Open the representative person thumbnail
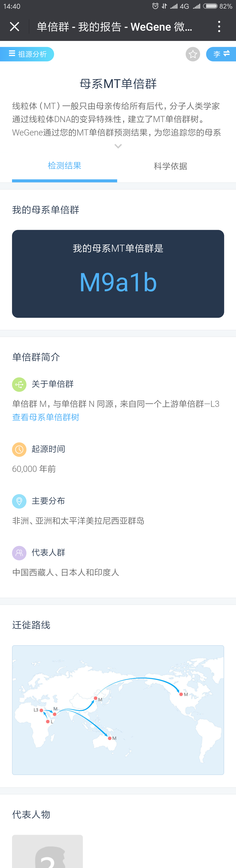 (47, 851)
